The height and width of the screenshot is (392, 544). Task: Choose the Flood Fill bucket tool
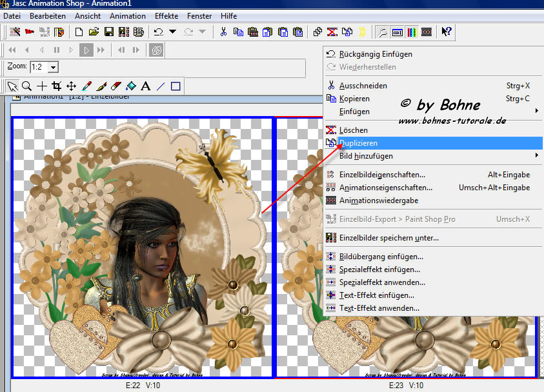click(131, 86)
